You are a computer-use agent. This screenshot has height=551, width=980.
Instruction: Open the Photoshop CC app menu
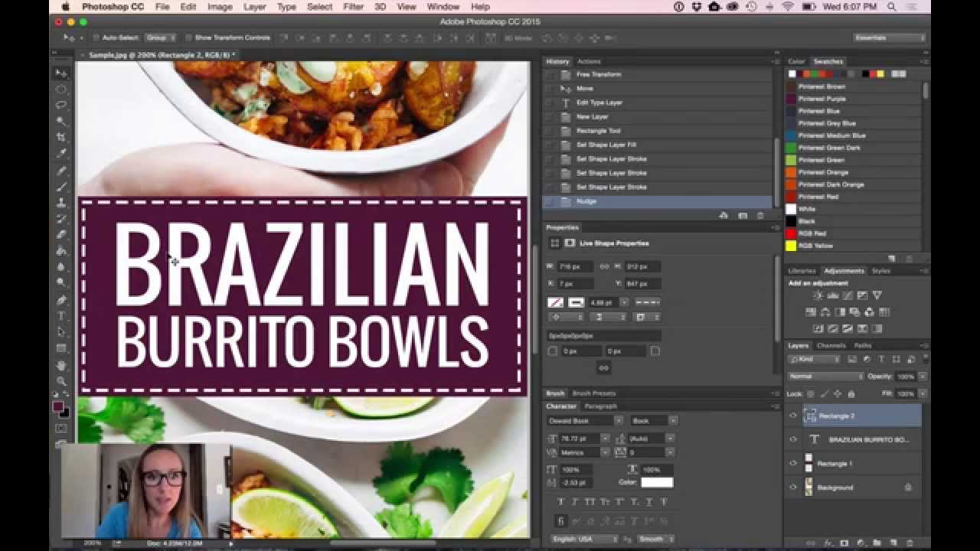113,7
